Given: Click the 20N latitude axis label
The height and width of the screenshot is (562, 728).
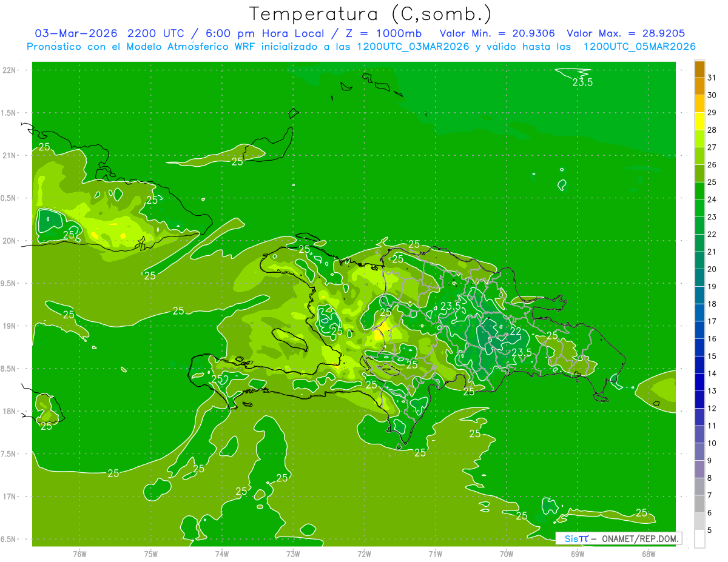Looking at the screenshot, I should click(8, 241).
